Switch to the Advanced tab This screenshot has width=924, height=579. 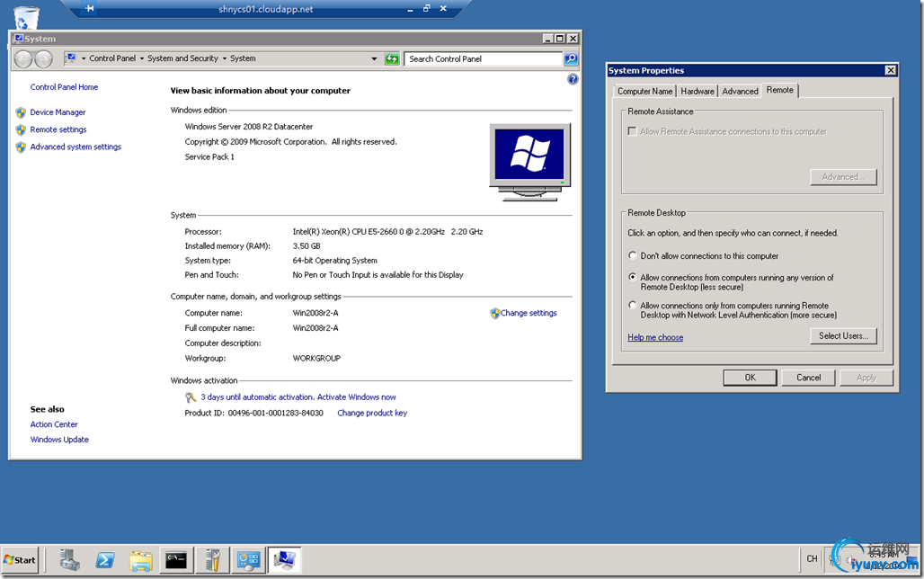(740, 92)
